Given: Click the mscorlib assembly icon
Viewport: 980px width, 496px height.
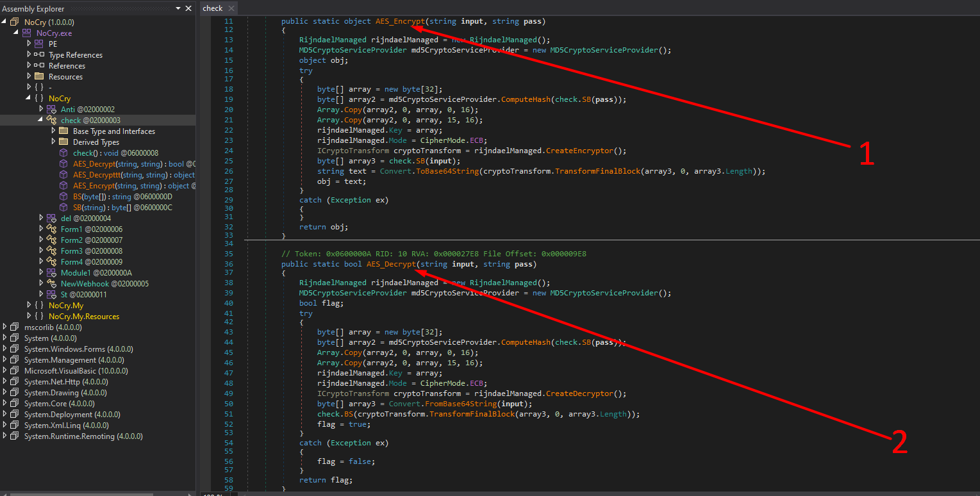Looking at the screenshot, I should (15, 327).
